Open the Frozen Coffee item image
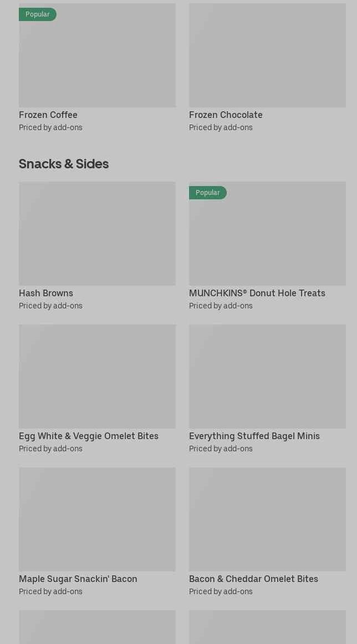Viewport: 357px width, 644px height. [x=97, y=61]
